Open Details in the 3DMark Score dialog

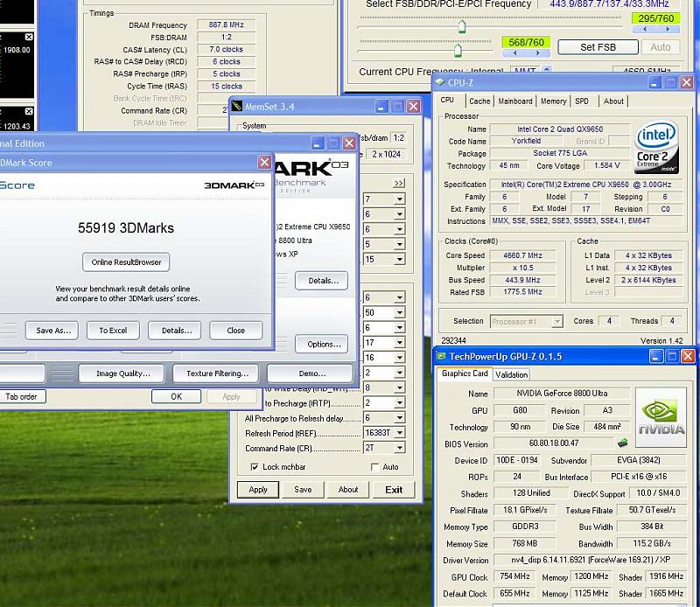[174, 331]
